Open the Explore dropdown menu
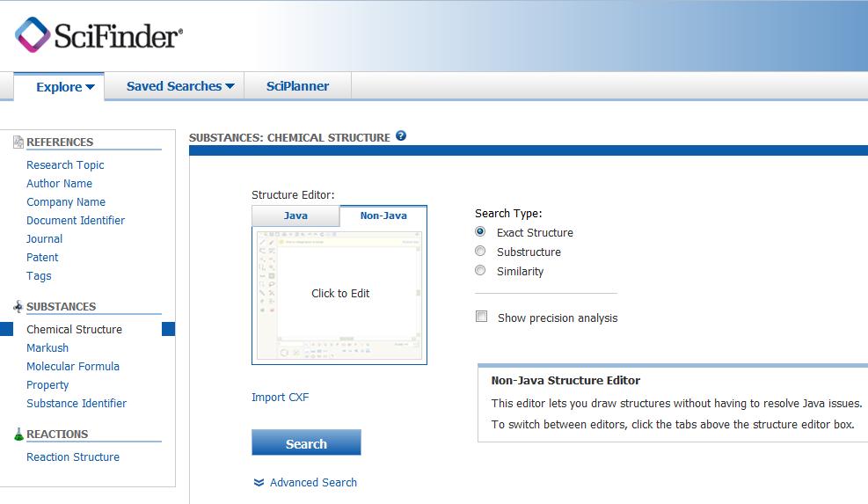 coord(65,87)
